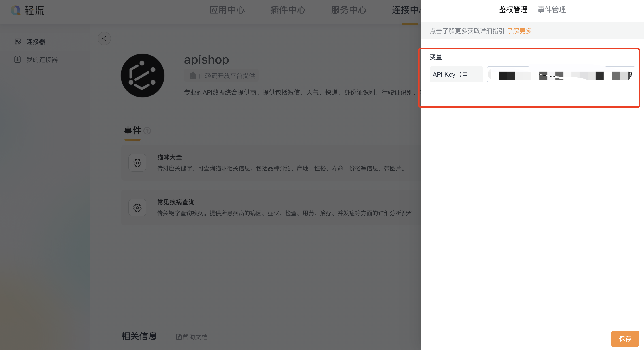Switch to the 事件管理 tab

(x=552, y=10)
